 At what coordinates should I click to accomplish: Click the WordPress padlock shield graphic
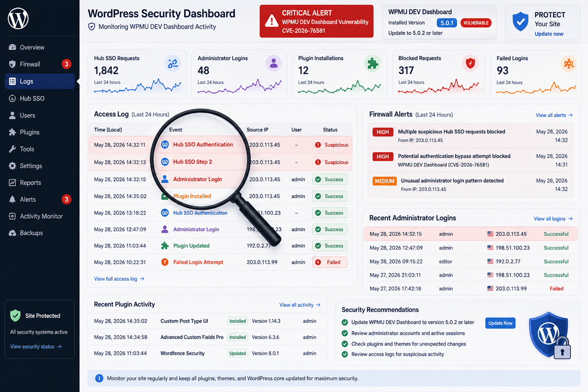tap(550, 335)
